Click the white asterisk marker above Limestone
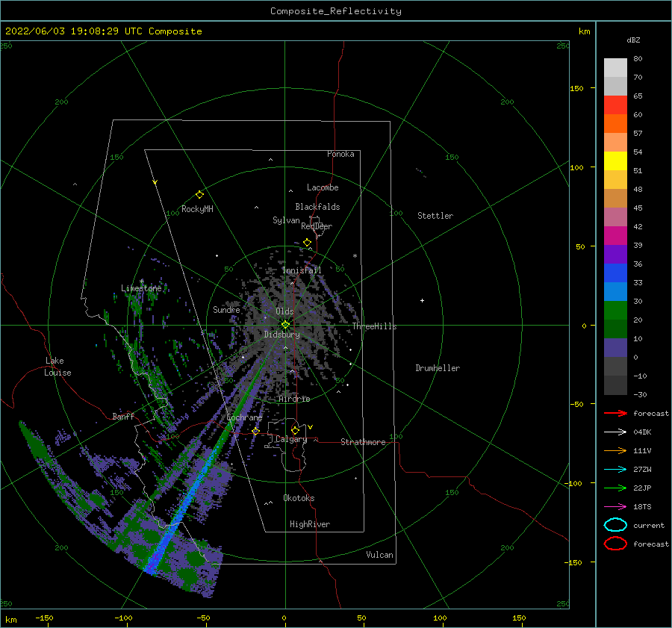 141,282
